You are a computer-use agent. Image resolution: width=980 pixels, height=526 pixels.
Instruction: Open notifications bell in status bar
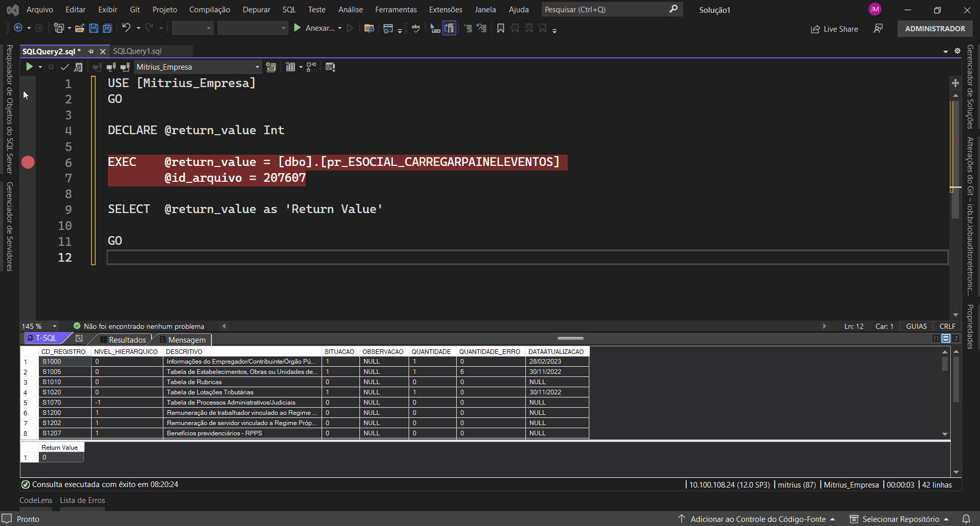pyautogui.click(x=966, y=519)
